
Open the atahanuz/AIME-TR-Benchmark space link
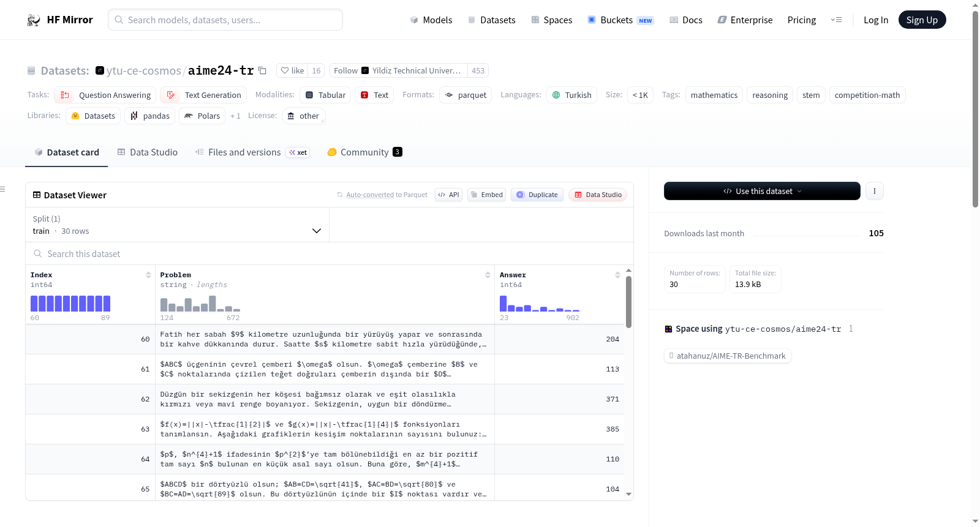click(727, 356)
